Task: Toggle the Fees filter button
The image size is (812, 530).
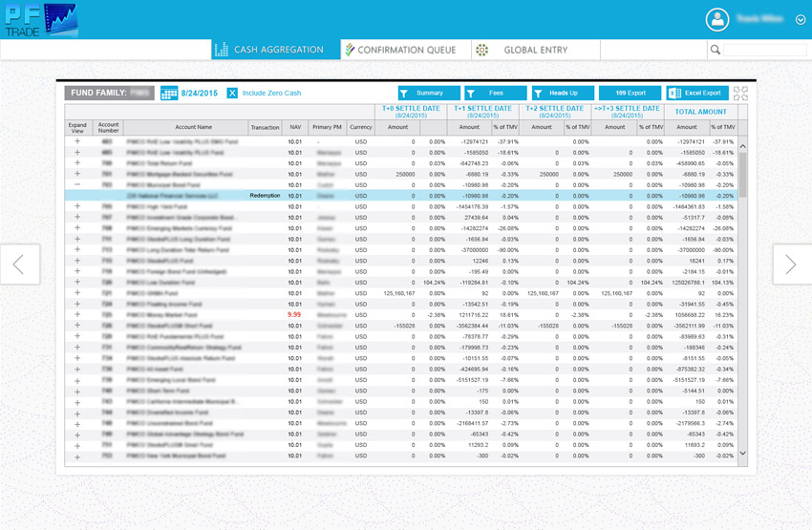Action: point(495,94)
